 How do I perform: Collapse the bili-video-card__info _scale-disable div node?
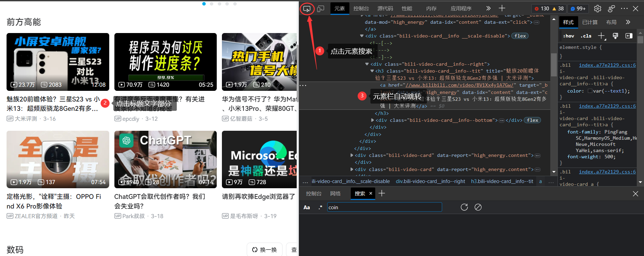362,36
